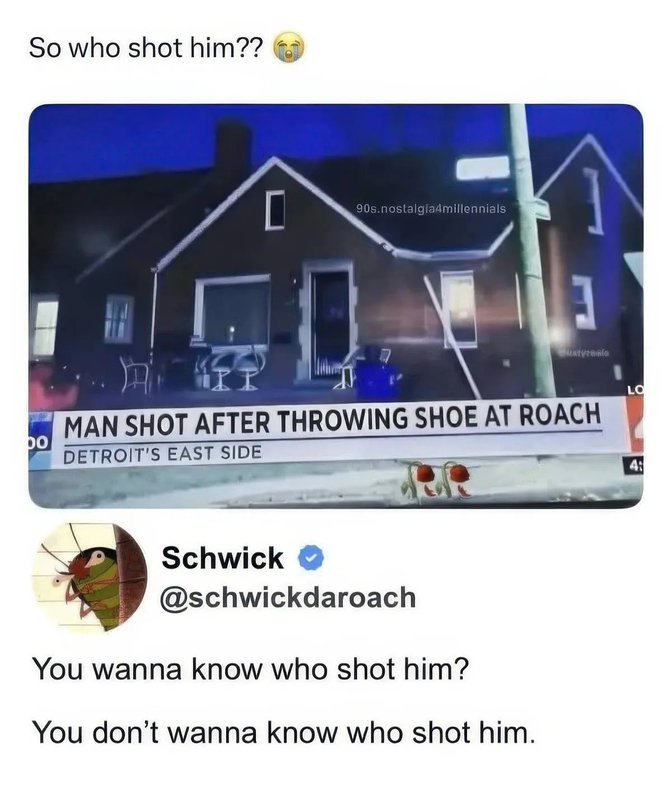Click the 'So who shot him??' caption
Image resolution: width=672 pixels, height=788 pixels.
145,48
